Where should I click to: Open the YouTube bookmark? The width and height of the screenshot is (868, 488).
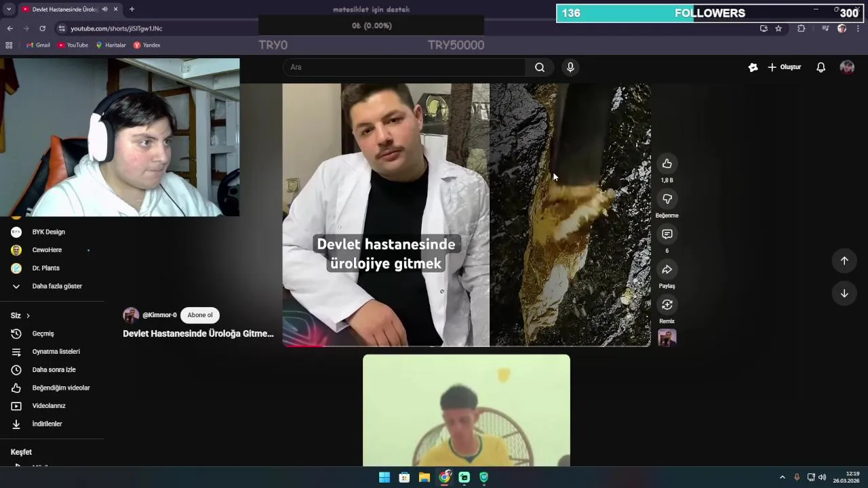pos(73,45)
